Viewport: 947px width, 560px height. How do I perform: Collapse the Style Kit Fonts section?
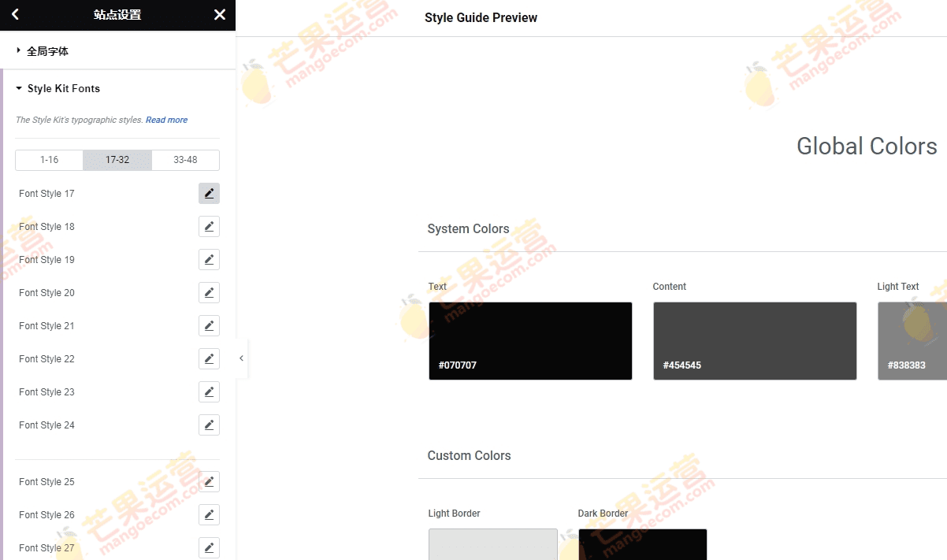[x=118, y=88]
